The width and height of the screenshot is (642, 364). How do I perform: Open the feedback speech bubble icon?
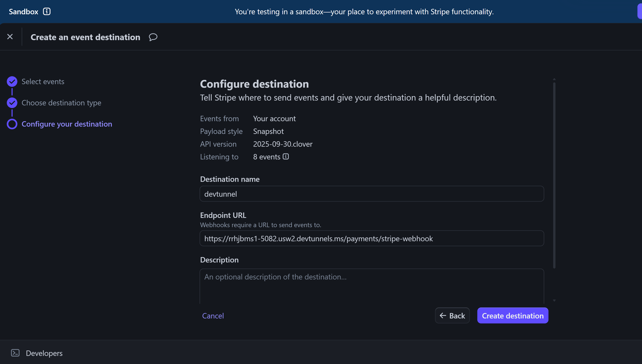point(153,37)
